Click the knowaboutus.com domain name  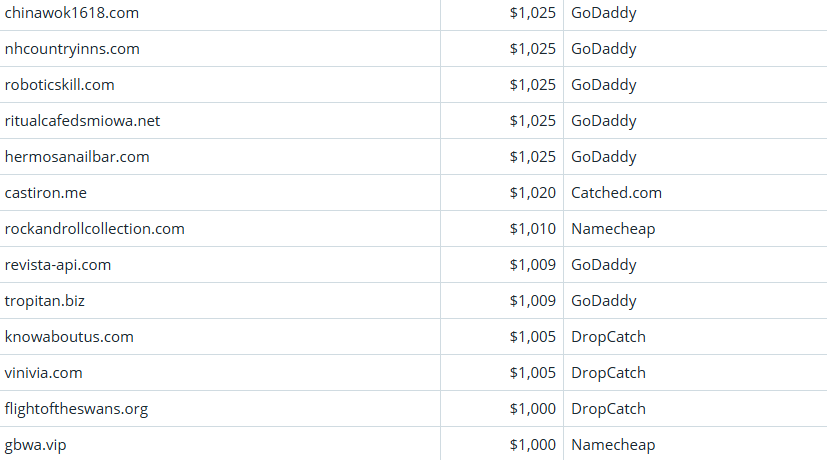pyautogui.click(x=69, y=337)
